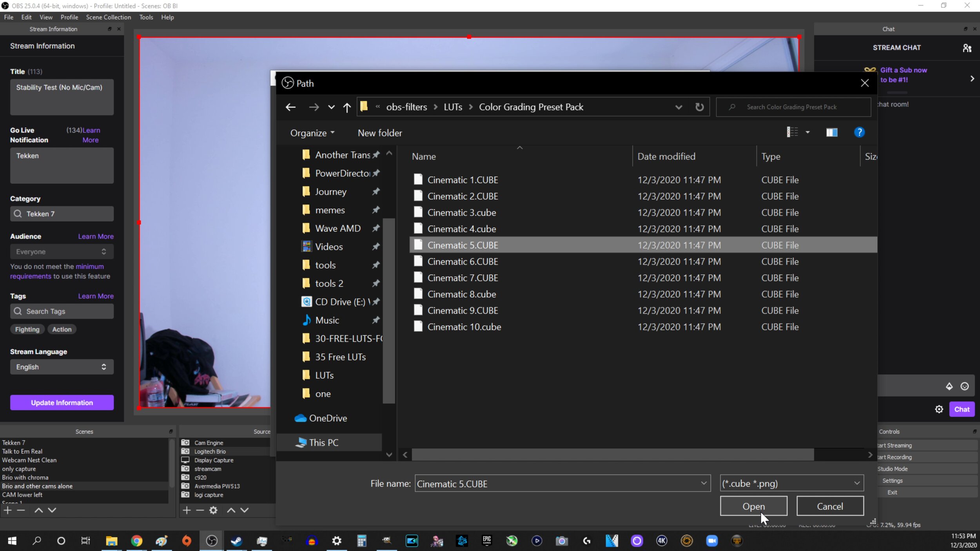The height and width of the screenshot is (551, 980).
Task: Click the emote picker smiley icon
Action: pyautogui.click(x=964, y=386)
